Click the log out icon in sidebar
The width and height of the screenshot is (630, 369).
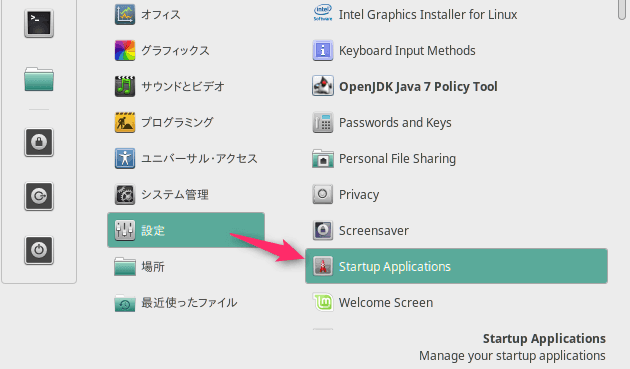click(x=39, y=196)
